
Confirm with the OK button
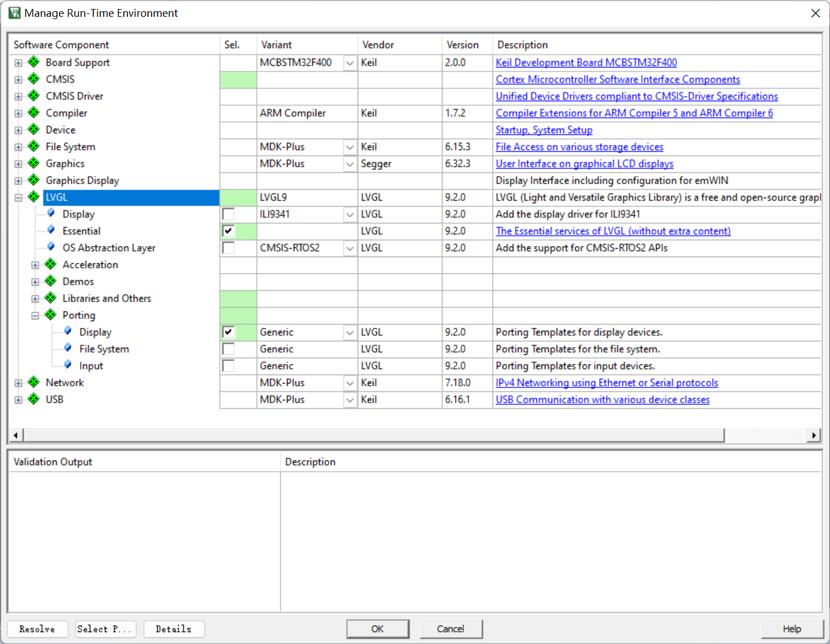pyautogui.click(x=378, y=629)
